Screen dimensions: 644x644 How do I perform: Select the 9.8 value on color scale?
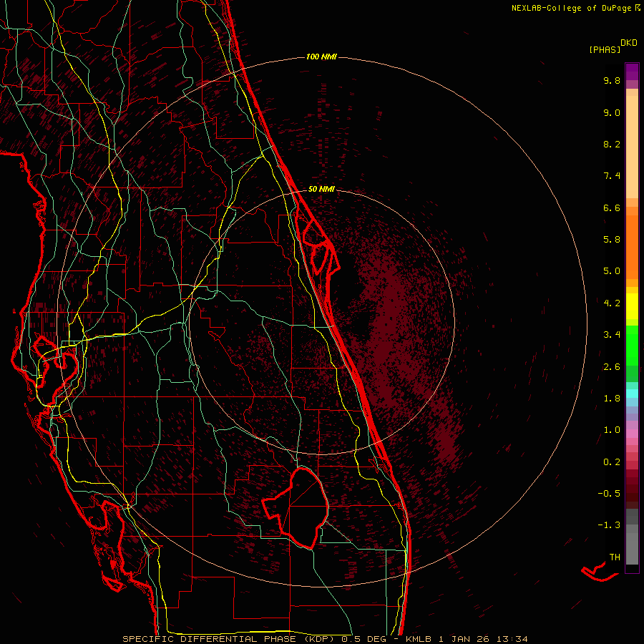612,80
